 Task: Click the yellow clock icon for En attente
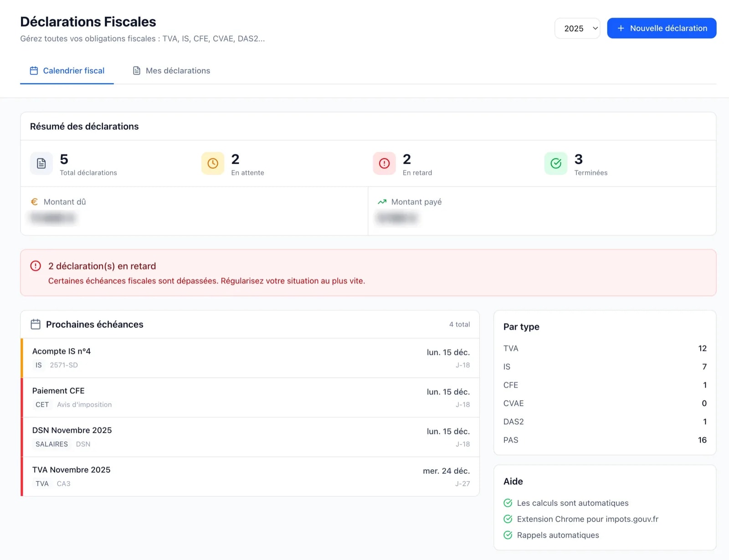(213, 164)
